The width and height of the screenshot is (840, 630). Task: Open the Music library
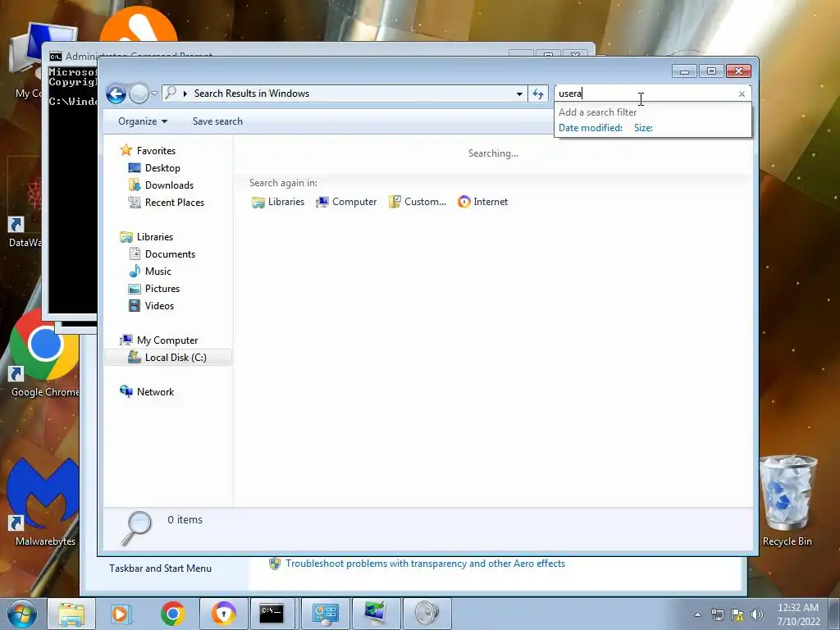[157, 271]
